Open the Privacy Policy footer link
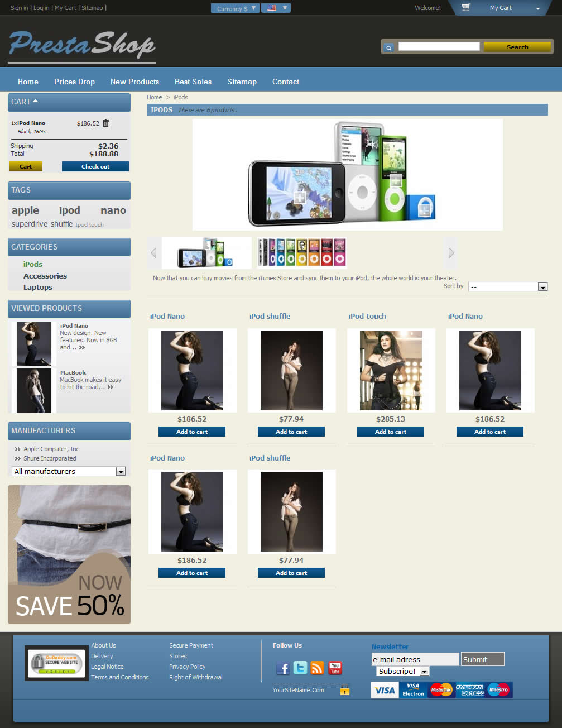The height and width of the screenshot is (728, 562). coord(187,667)
